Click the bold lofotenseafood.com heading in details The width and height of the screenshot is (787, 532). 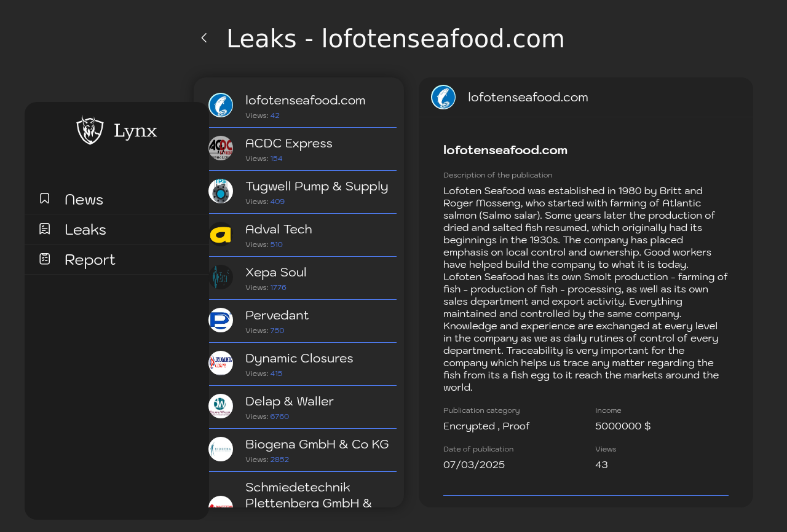point(505,150)
